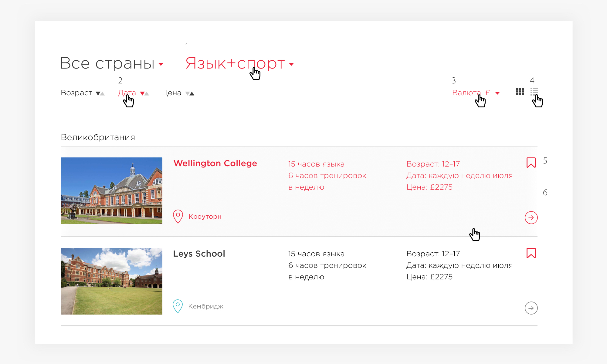Screen dimensions: 607x364
Task: Click Leys School's 'Возраст: 12–17' text
Action: (x=433, y=254)
